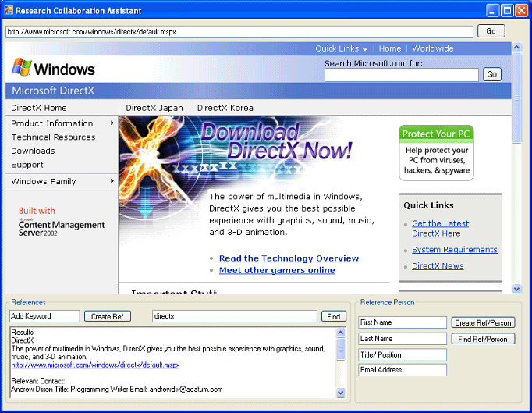Click results box scroll down arrow
532x413 pixels.
coord(341,393)
